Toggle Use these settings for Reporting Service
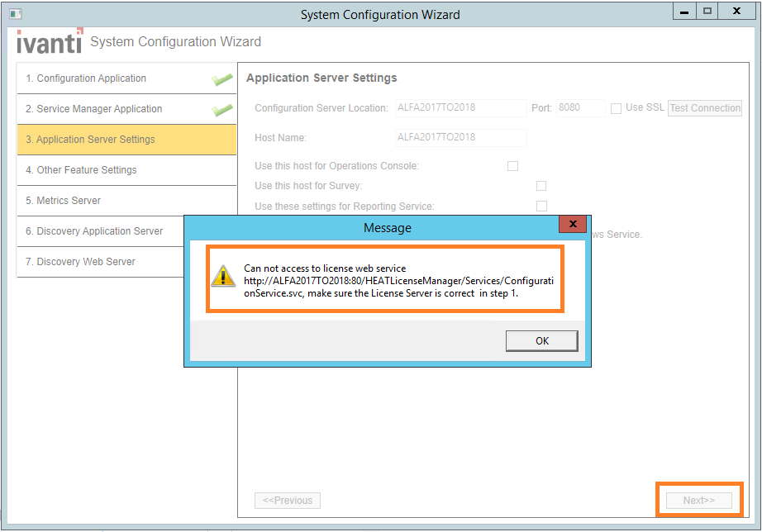This screenshot has width=762, height=532. click(x=541, y=206)
